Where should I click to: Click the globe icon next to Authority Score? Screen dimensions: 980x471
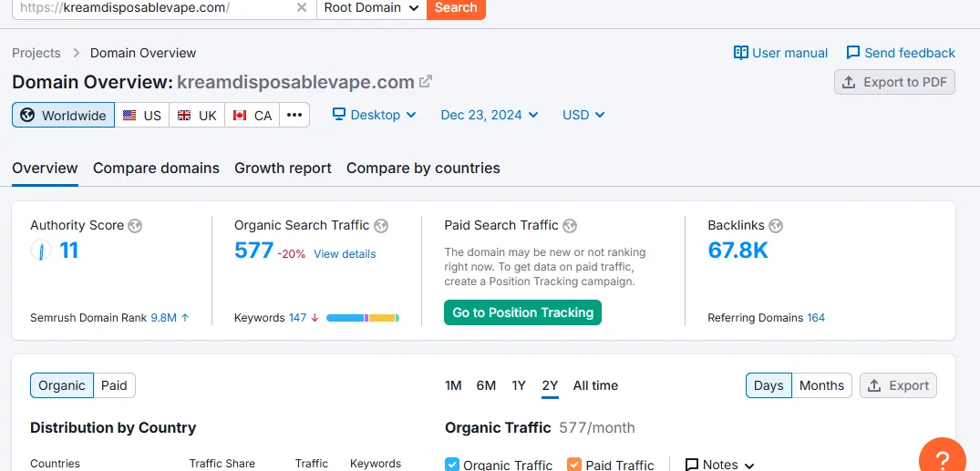pyautogui.click(x=135, y=226)
